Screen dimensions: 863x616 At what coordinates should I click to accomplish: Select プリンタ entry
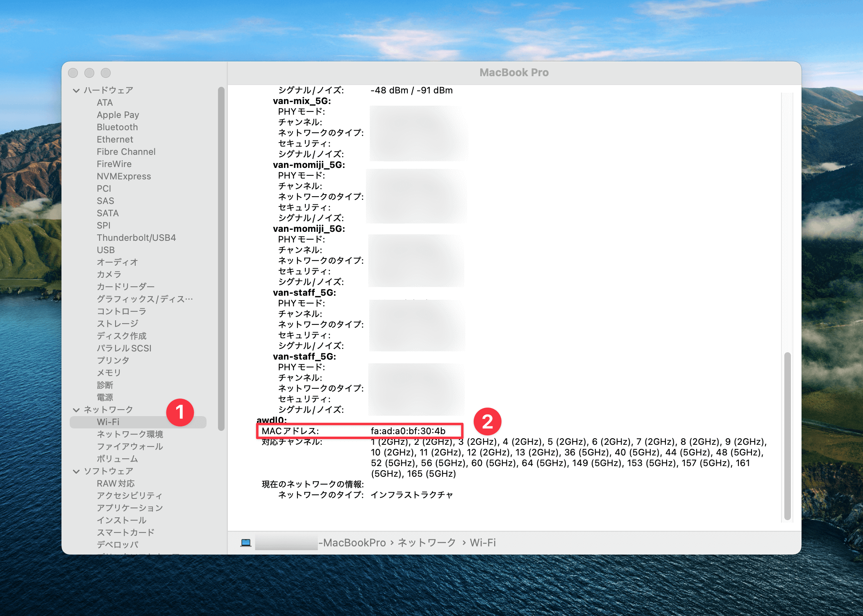(113, 361)
